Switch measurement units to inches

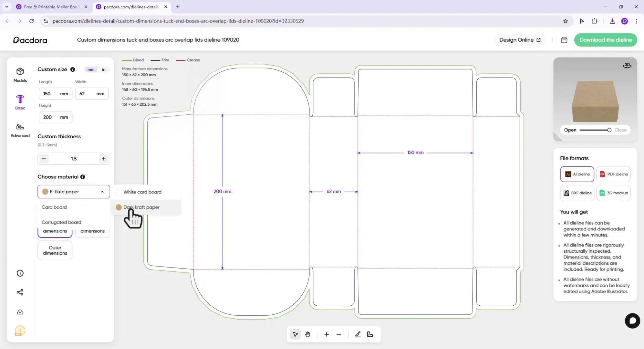(x=103, y=69)
